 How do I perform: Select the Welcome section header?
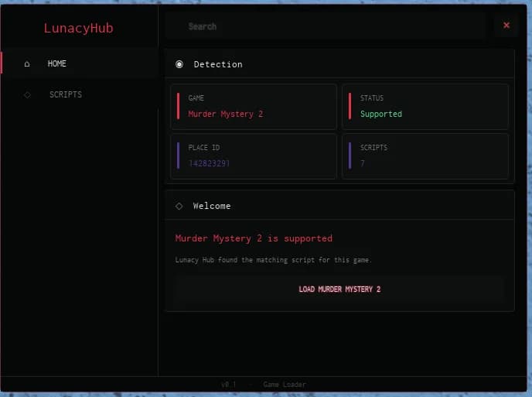point(339,206)
